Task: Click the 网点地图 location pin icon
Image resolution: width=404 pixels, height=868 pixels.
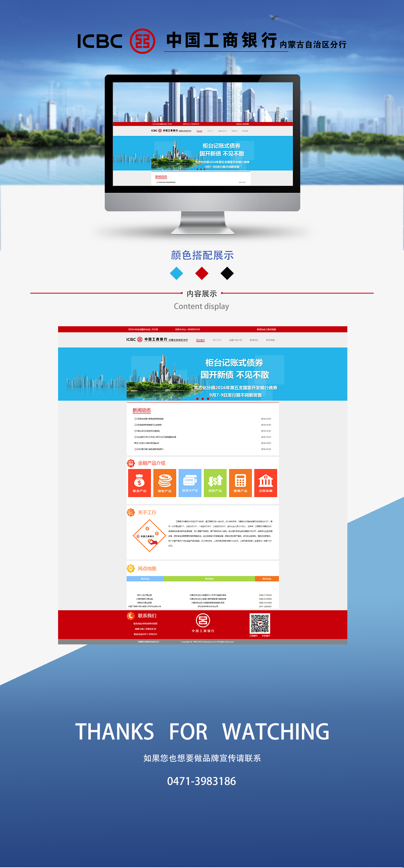Action: [131, 568]
